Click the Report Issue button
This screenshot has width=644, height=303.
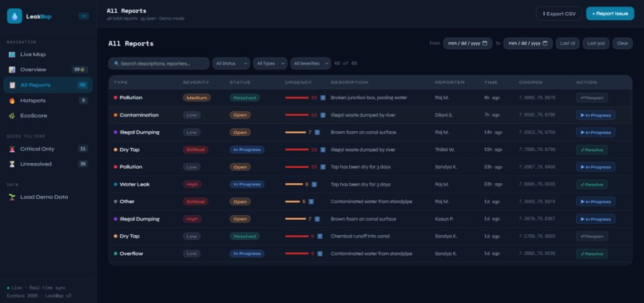point(610,14)
